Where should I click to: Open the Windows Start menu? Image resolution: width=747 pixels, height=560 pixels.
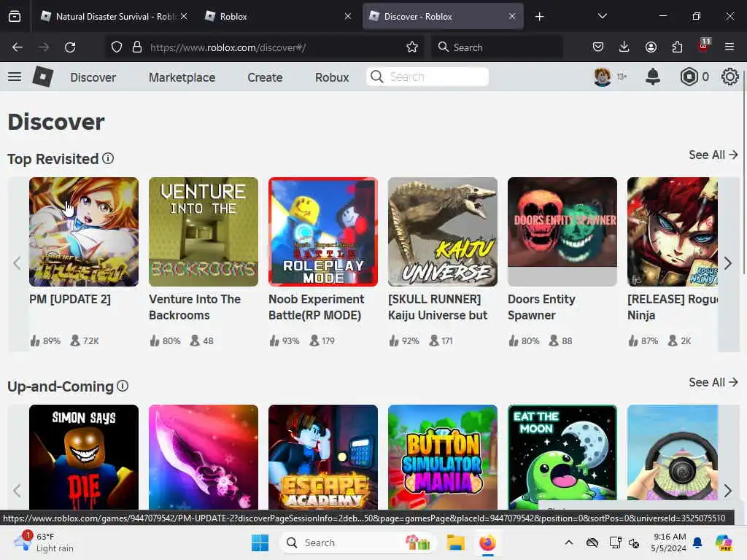pyautogui.click(x=260, y=542)
